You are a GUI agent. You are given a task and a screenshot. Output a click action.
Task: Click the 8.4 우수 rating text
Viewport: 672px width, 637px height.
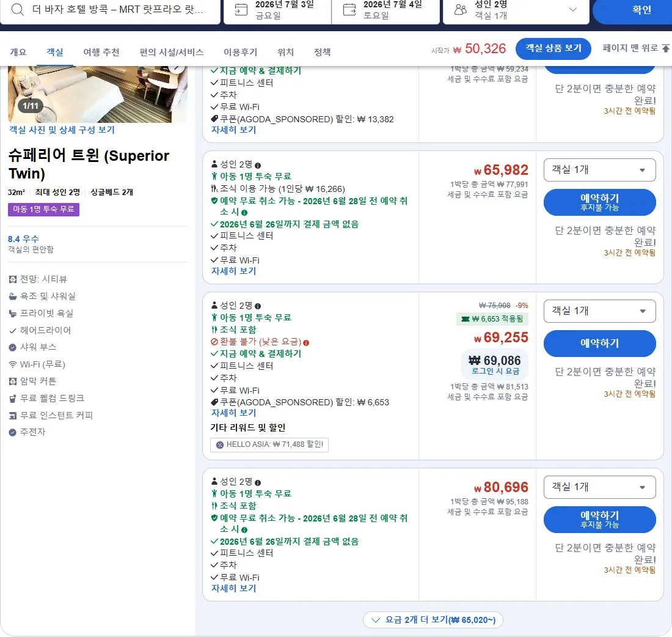click(24, 239)
